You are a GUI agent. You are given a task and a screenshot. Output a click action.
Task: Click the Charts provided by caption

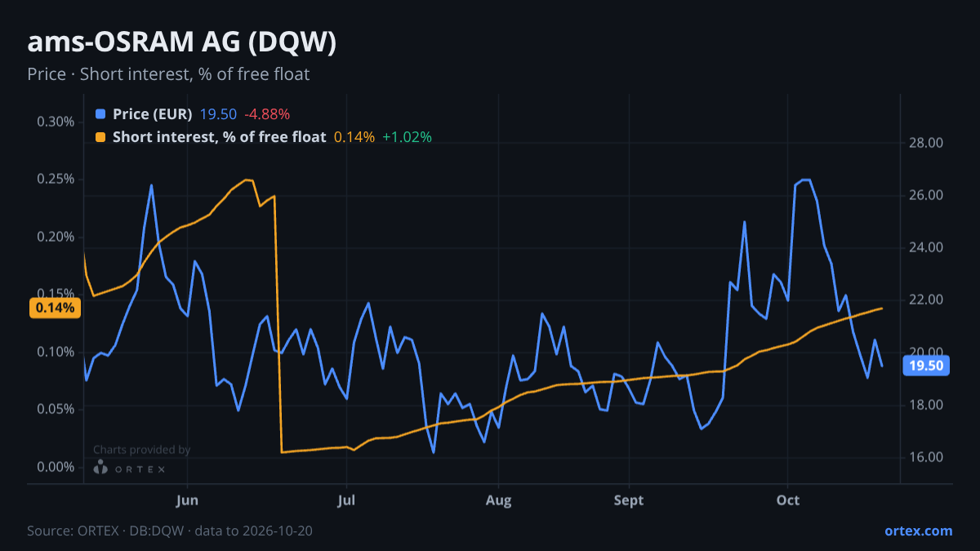(x=141, y=450)
